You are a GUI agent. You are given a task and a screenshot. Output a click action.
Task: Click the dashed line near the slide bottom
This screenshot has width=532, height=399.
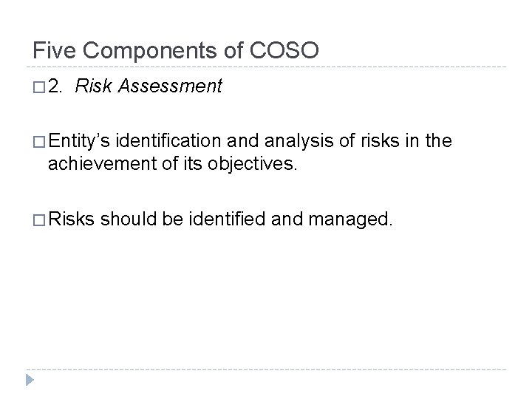(x=266, y=369)
